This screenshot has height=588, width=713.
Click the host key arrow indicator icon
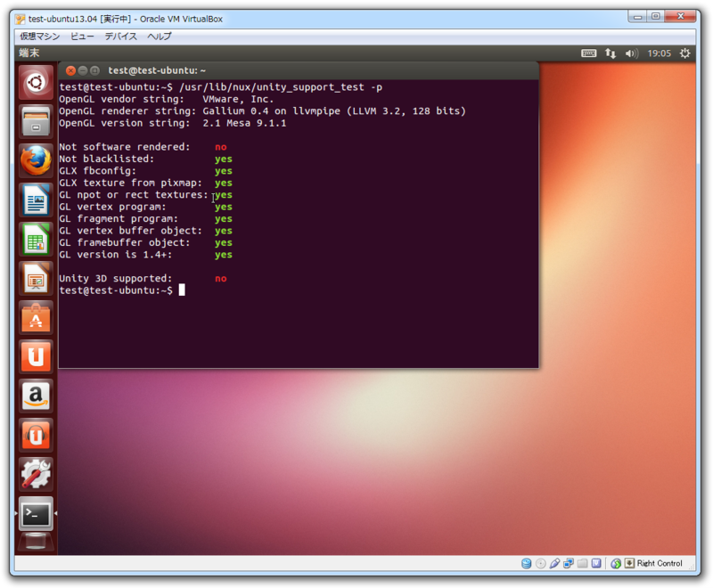tap(629, 563)
